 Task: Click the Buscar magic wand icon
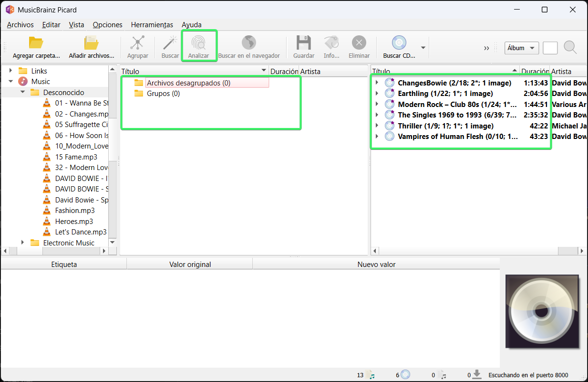(170, 43)
